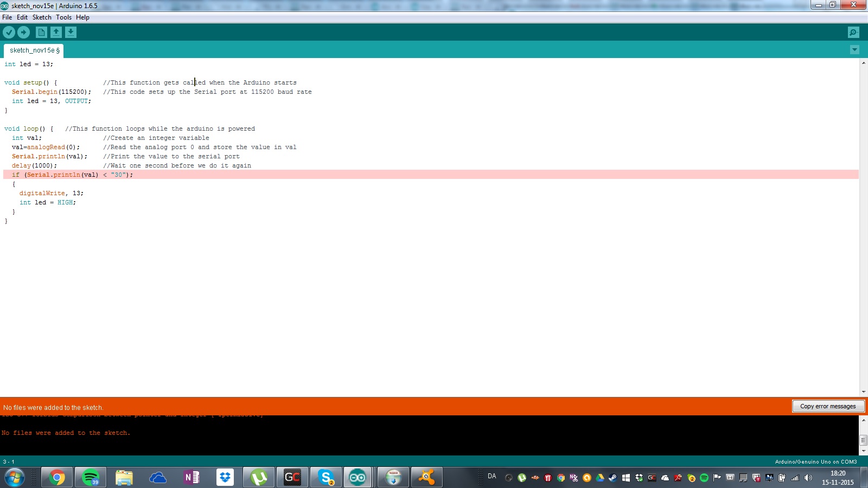Open OneDrive cloud icon in the taskbar
The width and height of the screenshot is (868, 488).
tap(158, 478)
